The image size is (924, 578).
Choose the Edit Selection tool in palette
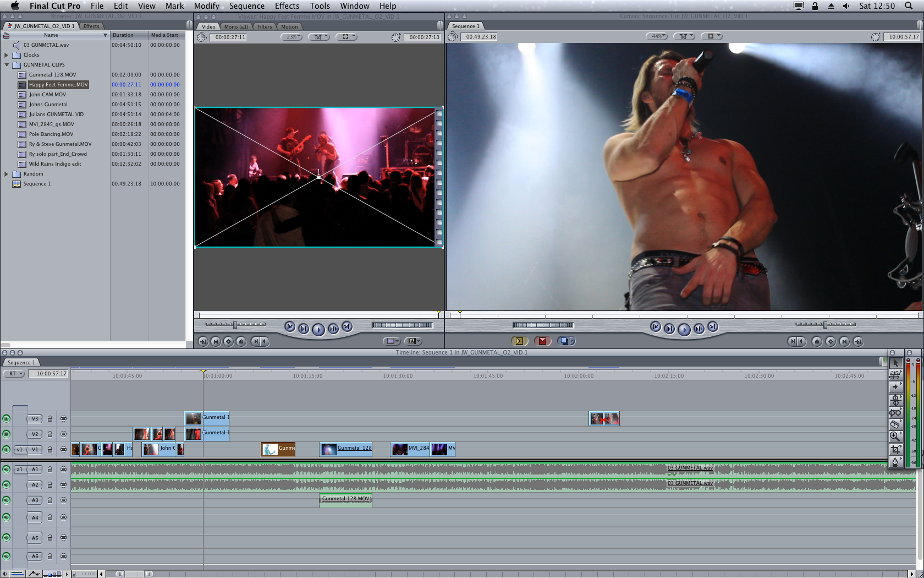[895, 375]
